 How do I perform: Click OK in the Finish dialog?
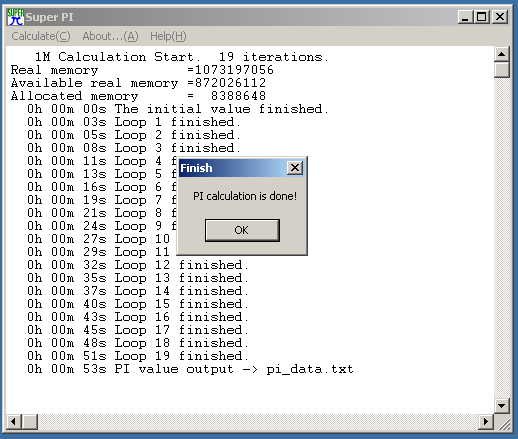tap(242, 230)
